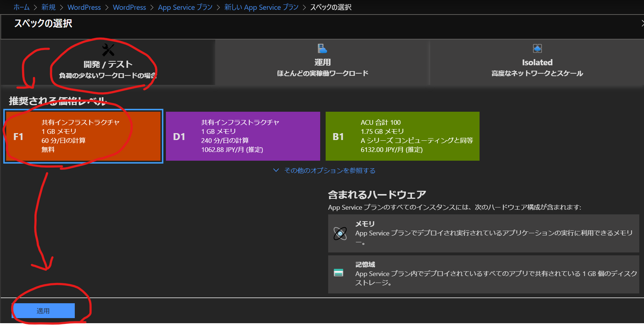Viewport: 644px width, 325px height.
Task: Click the 無料 label on F1 card
Action: pos(48,149)
